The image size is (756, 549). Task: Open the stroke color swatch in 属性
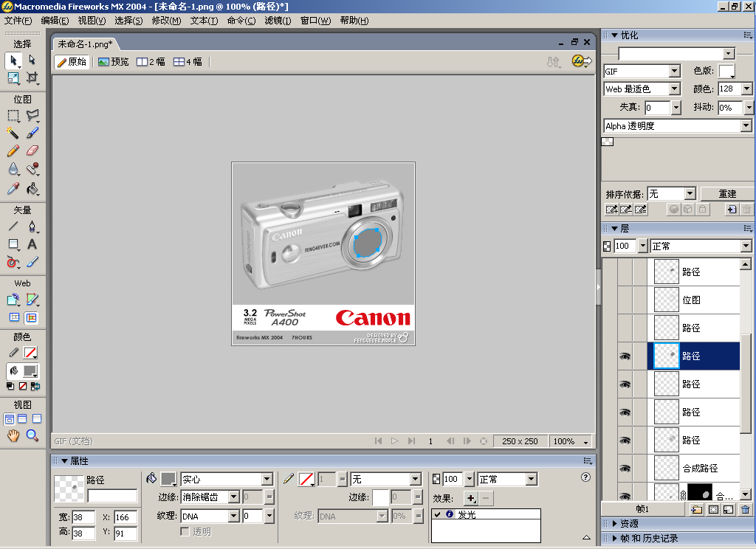(306, 479)
